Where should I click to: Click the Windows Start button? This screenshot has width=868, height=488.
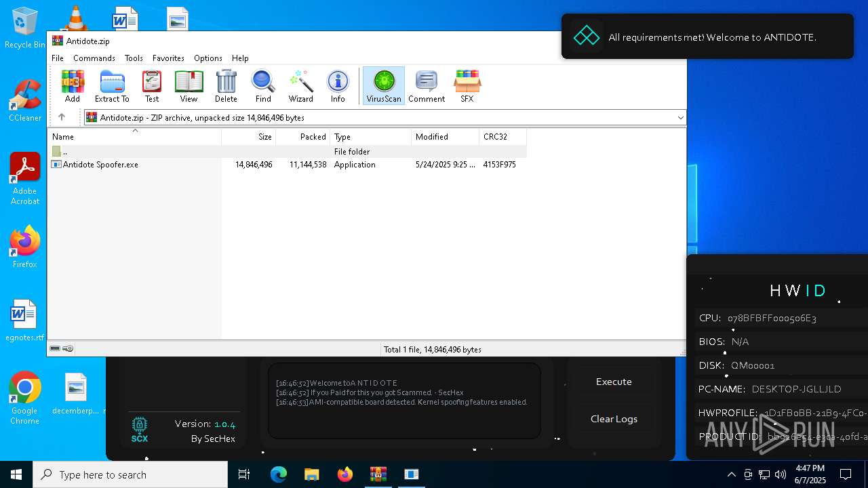click(16, 474)
